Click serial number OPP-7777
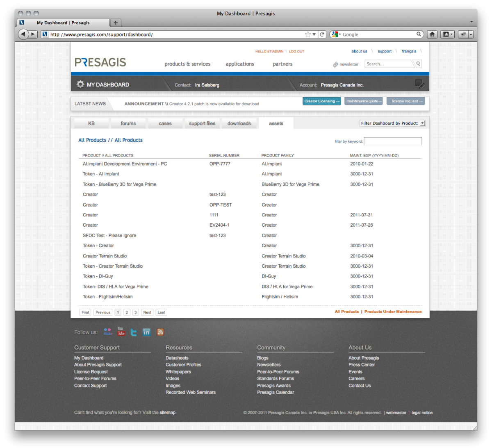 [x=220, y=164]
